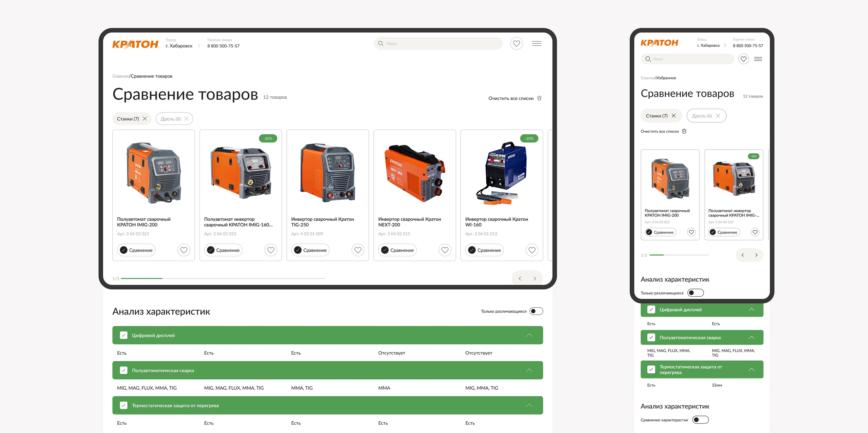The image size is (868, 433).
Task: Click the desktop carousel green progress bar
Action: pyautogui.click(x=142, y=279)
